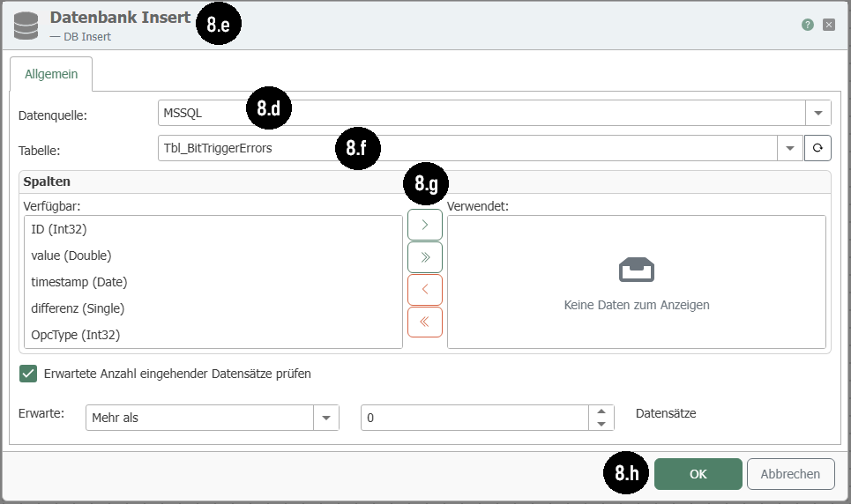The height and width of the screenshot is (504, 851).
Task: Expand the Datenquelle dropdown arrow
Action: tap(817, 113)
